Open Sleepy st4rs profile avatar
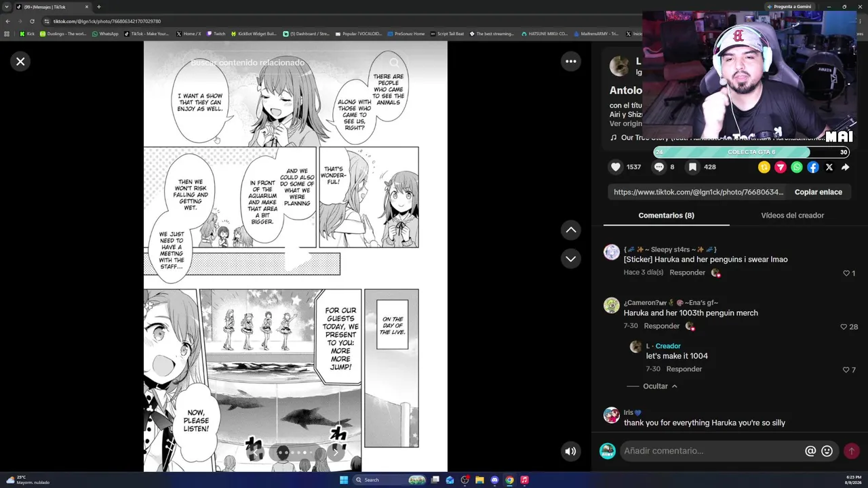The image size is (868, 488). pos(612,252)
